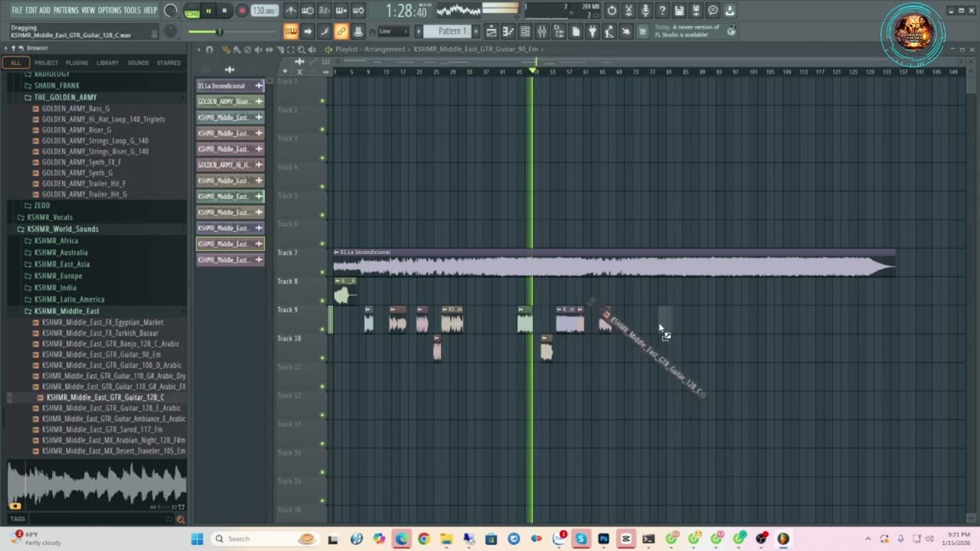Toggle typing keyboard to piano
This screenshot has height=551, width=980.
coord(291,31)
